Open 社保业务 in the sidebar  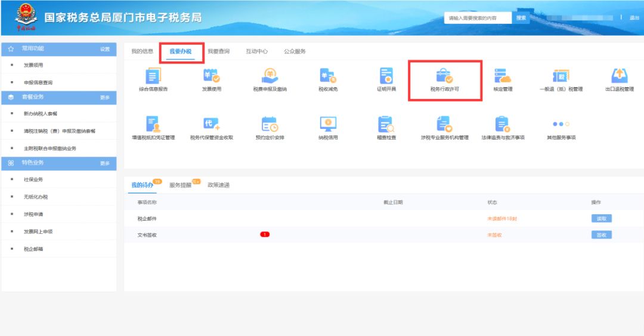[33, 180]
